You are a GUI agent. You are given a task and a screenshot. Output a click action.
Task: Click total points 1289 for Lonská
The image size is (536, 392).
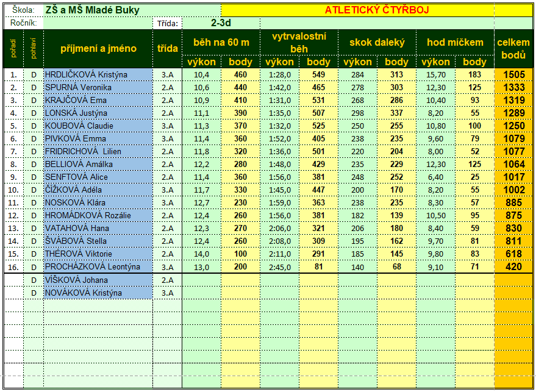tap(513, 113)
